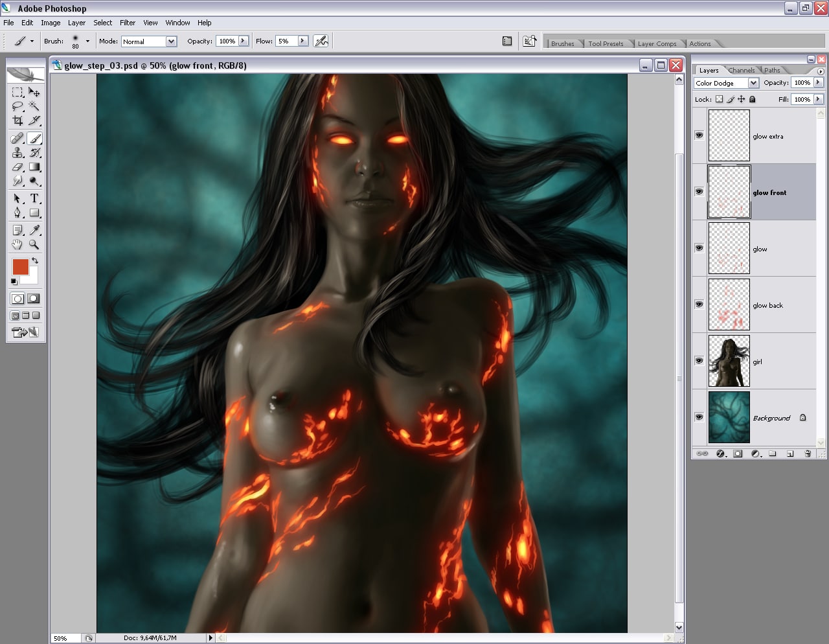The image size is (829, 644).
Task: Select the Hand tool
Action: click(17, 244)
